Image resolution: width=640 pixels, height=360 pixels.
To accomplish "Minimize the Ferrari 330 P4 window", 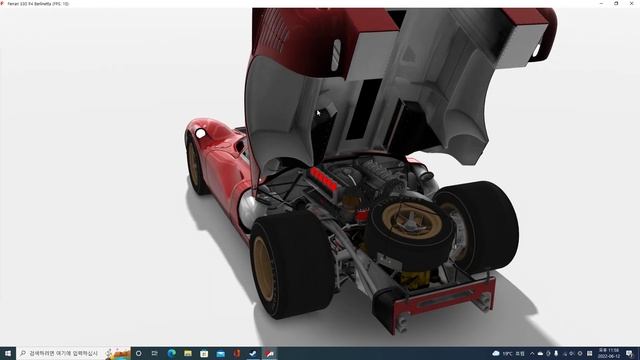I will click(601, 4).
